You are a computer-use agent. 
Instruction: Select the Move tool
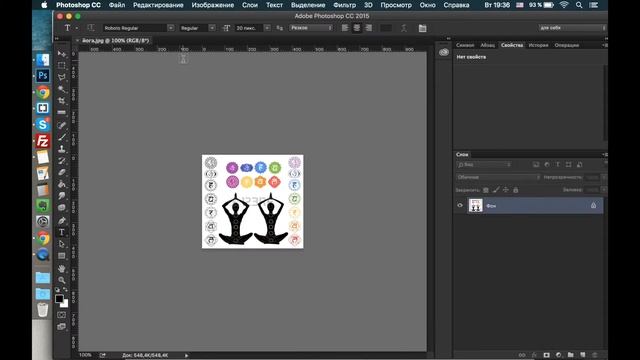tap(62, 54)
